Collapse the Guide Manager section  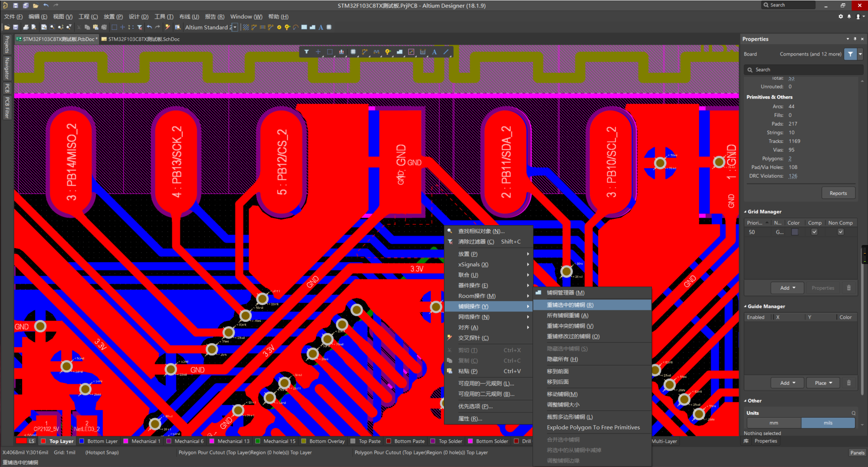point(745,307)
